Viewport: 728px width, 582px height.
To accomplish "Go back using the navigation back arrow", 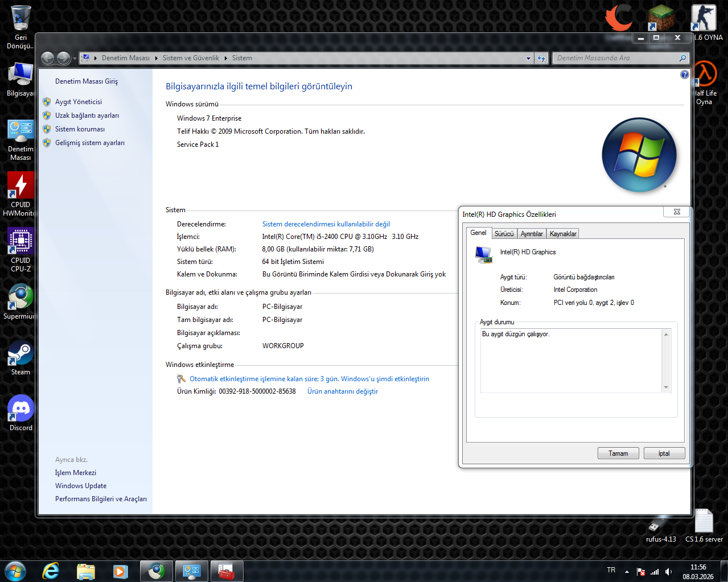I will 48,58.
